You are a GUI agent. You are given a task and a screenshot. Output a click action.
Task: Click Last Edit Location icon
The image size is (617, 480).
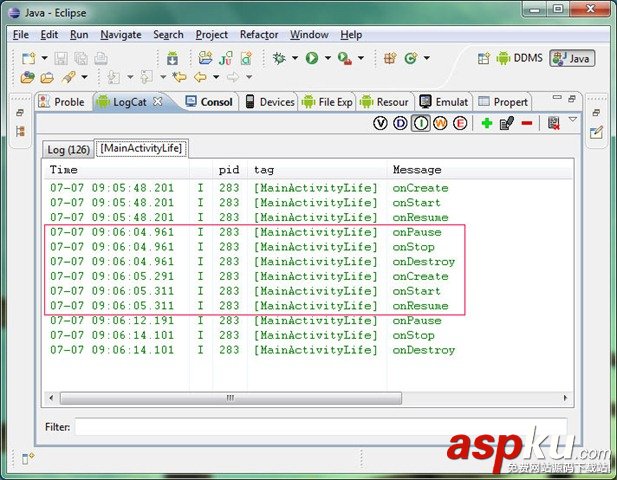coord(179,77)
